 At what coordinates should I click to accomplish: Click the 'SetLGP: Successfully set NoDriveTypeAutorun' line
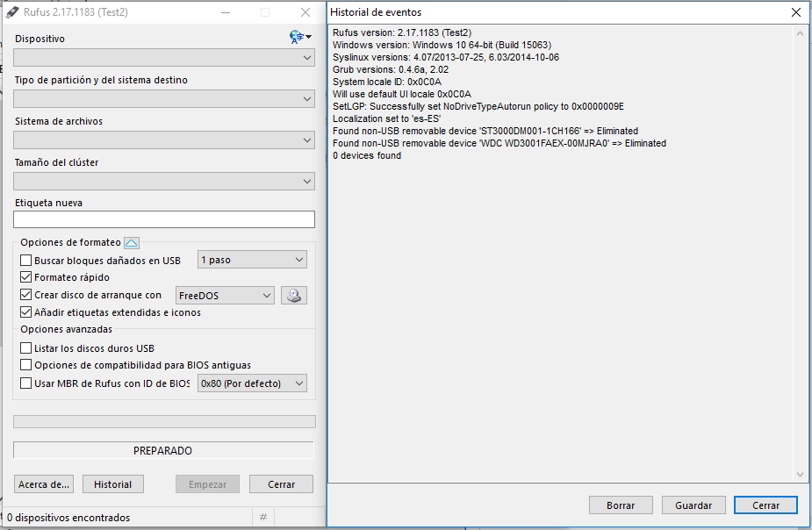(x=478, y=106)
